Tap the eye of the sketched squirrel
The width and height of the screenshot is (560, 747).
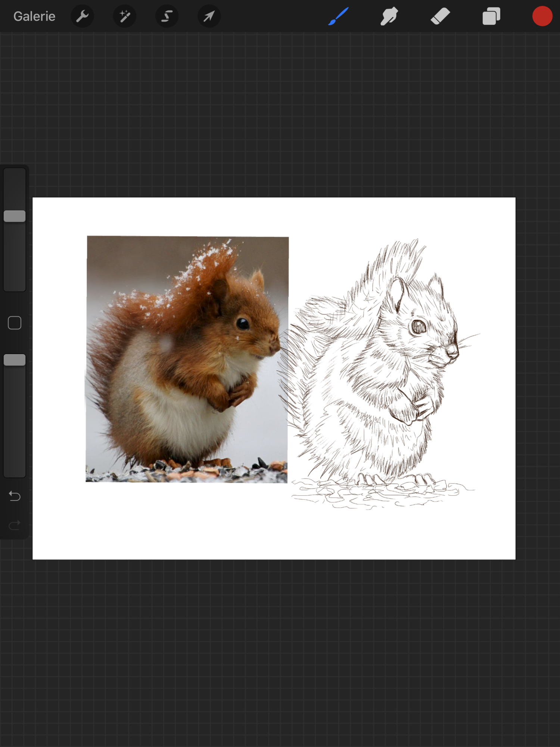pyautogui.click(x=419, y=327)
